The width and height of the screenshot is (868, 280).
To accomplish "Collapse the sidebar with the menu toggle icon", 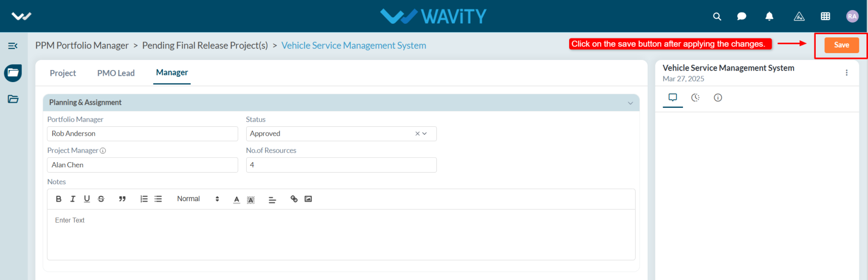I will pyautogui.click(x=13, y=46).
